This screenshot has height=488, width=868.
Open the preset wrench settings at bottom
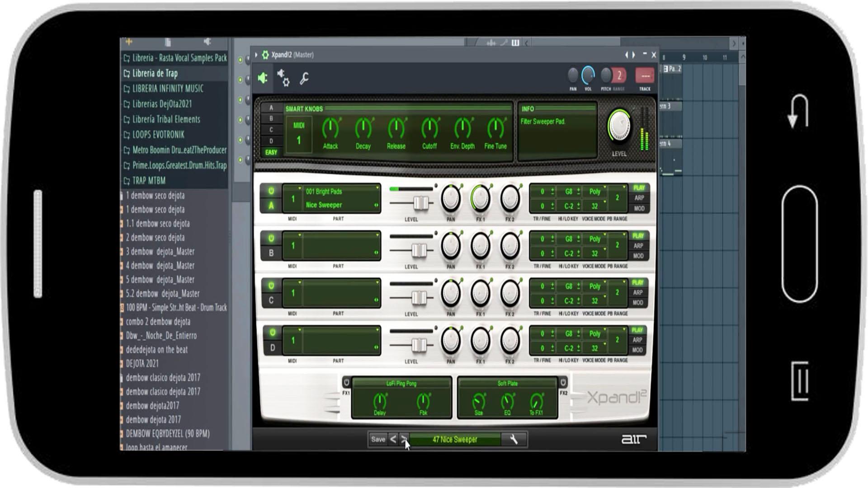pyautogui.click(x=514, y=439)
